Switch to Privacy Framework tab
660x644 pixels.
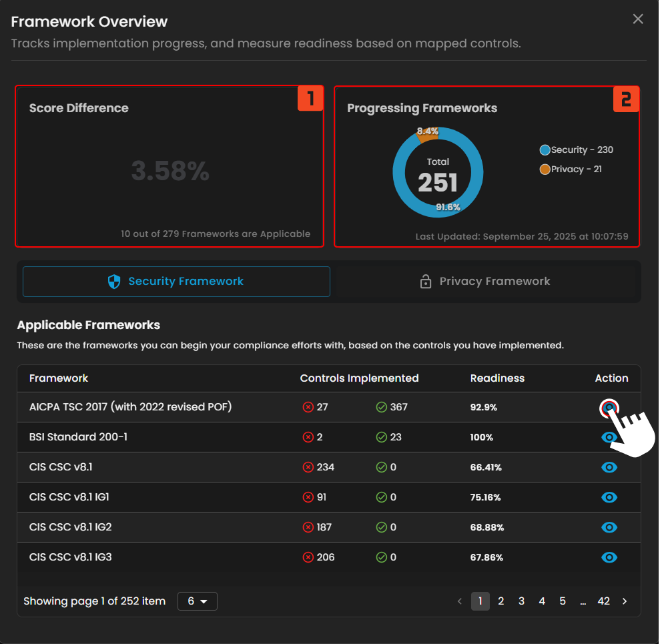(485, 282)
